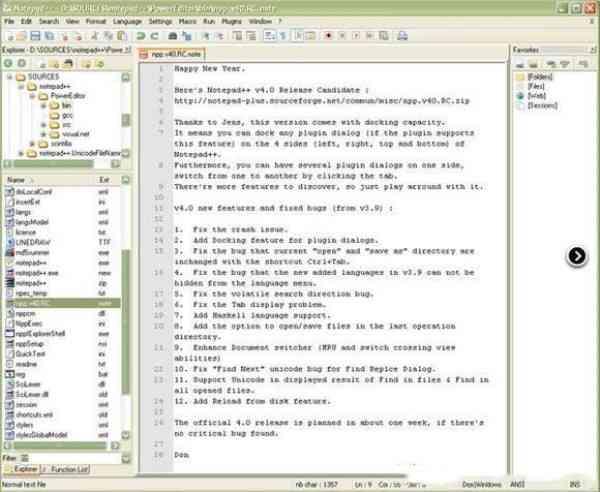The width and height of the screenshot is (600, 492).
Task: Click the Paste clipboard toolbar icon
Action: (122, 36)
